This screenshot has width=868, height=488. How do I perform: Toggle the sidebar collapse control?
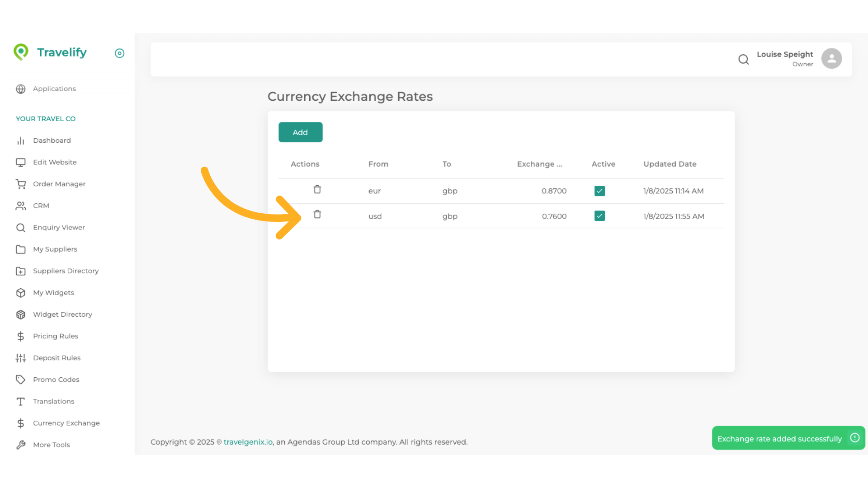[119, 53]
